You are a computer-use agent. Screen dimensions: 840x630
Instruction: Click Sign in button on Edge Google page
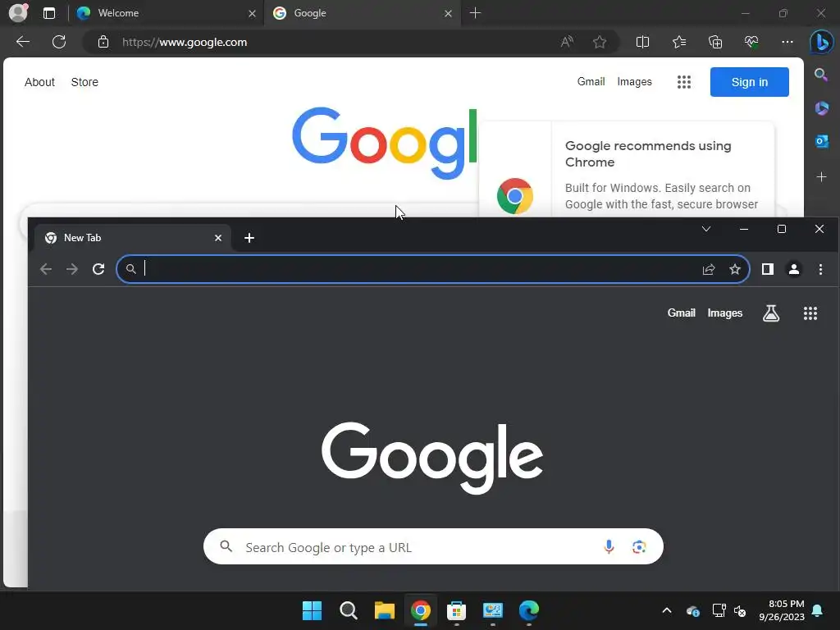[750, 82]
